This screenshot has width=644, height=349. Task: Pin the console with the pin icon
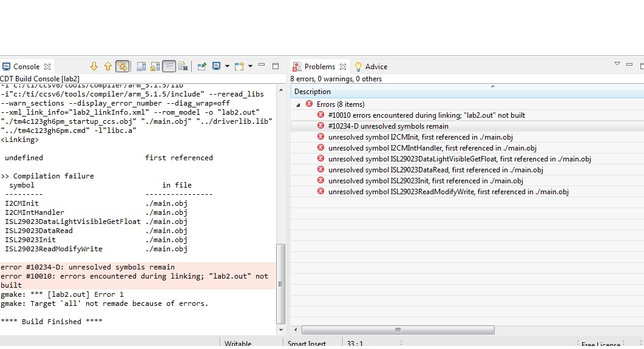pyautogui.click(x=202, y=67)
